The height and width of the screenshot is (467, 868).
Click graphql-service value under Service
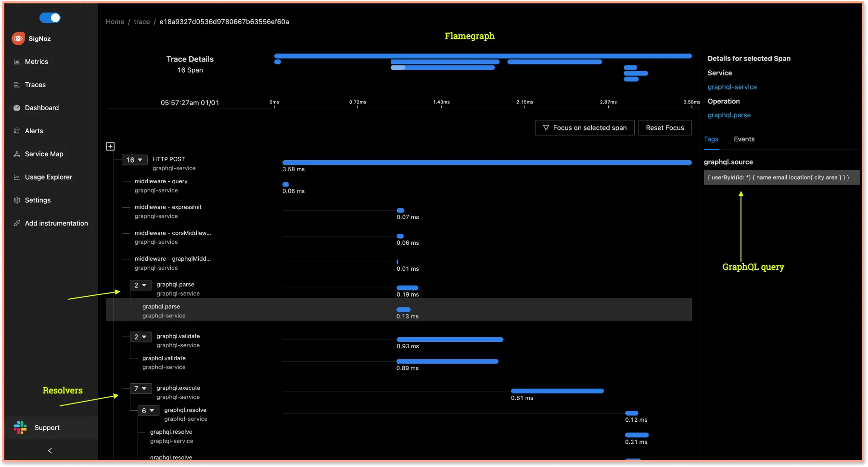click(x=732, y=87)
